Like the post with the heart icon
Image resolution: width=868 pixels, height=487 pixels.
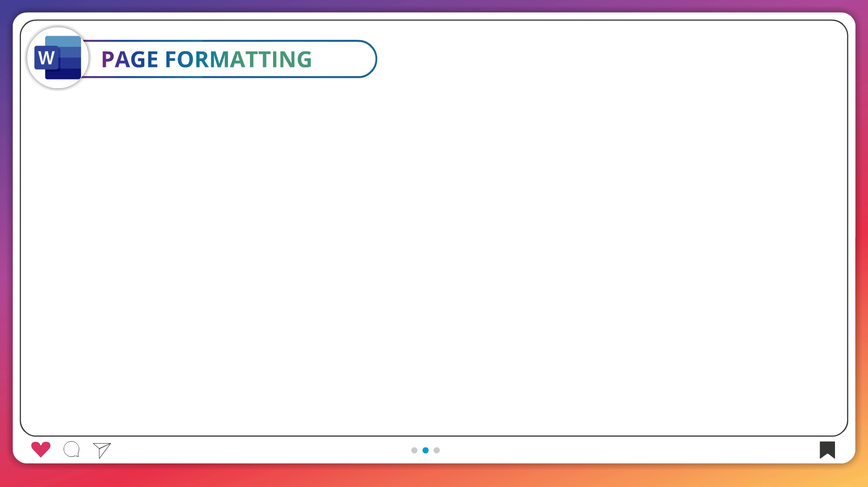[x=41, y=449]
